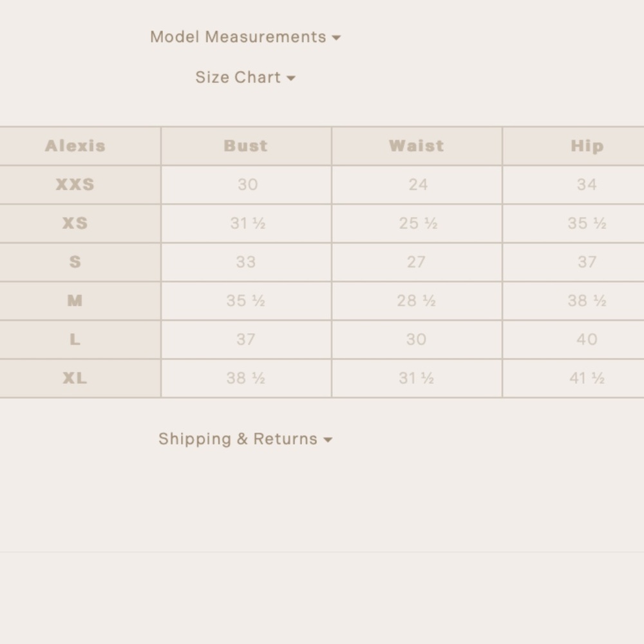644x644 pixels.
Task: Click the Model Measurements label text
Action: 238,37
